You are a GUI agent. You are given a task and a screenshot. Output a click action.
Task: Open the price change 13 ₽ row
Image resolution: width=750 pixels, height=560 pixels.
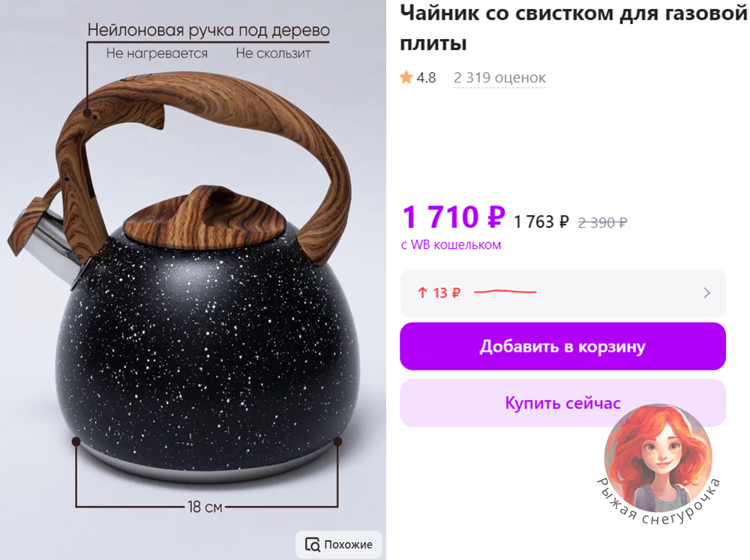563,293
